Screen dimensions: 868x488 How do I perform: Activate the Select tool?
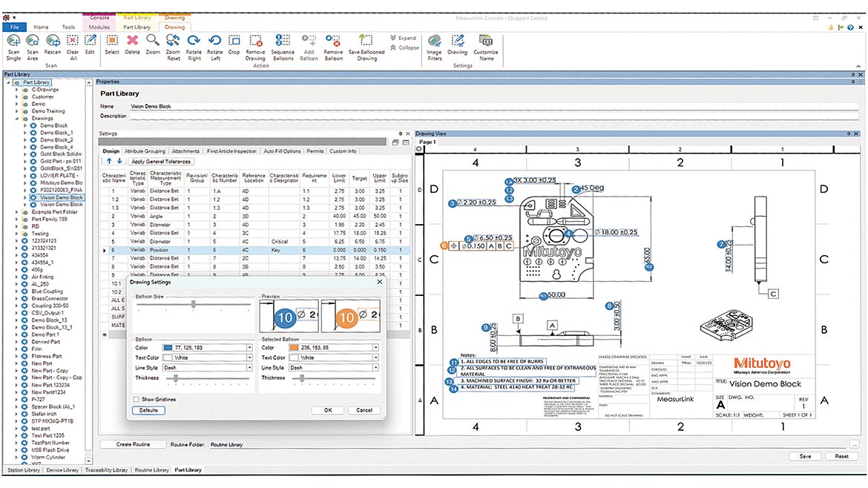pyautogui.click(x=112, y=40)
